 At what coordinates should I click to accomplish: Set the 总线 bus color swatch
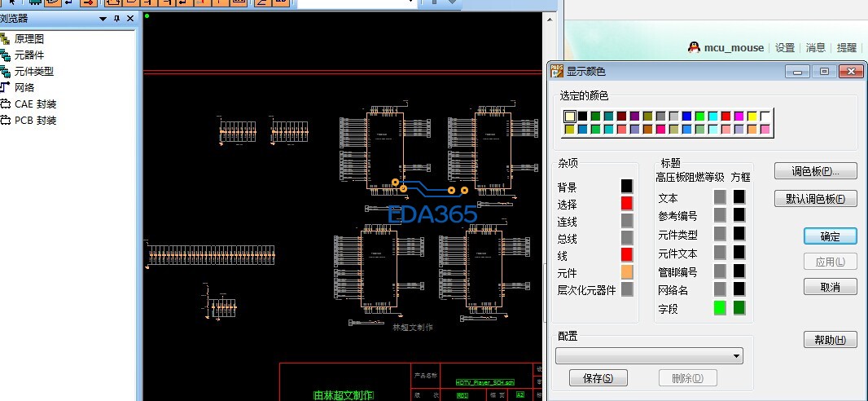(x=627, y=238)
